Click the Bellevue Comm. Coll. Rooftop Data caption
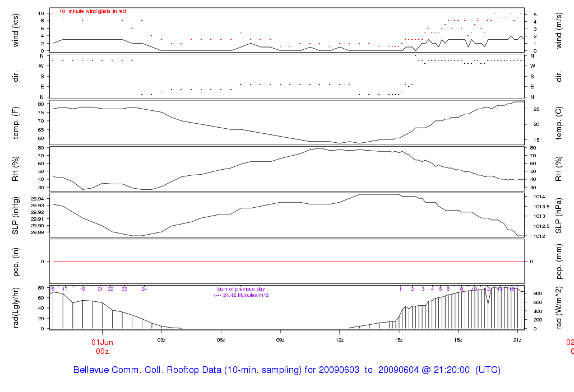This screenshot has height=392, width=574. (x=286, y=370)
